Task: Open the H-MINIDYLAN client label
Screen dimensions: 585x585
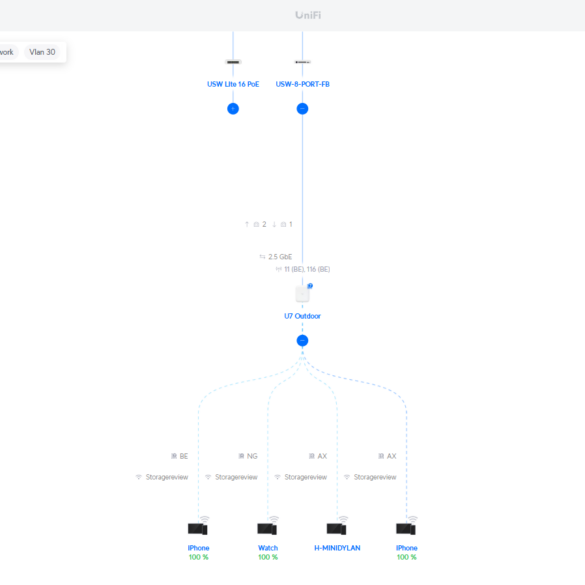Action: tap(337, 548)
